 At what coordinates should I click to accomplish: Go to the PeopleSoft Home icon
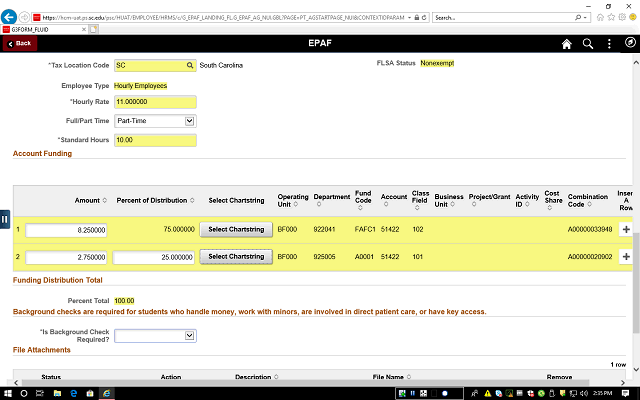567,44
